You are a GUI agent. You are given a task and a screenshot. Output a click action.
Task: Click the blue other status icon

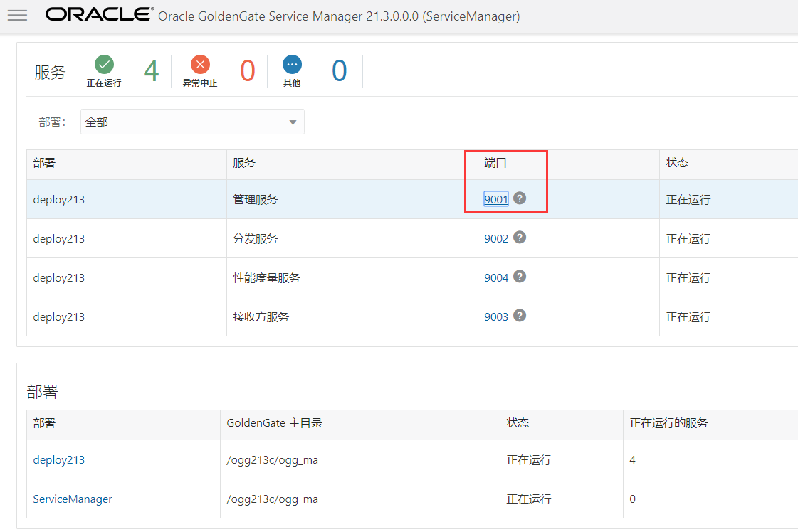coord(292,65)
